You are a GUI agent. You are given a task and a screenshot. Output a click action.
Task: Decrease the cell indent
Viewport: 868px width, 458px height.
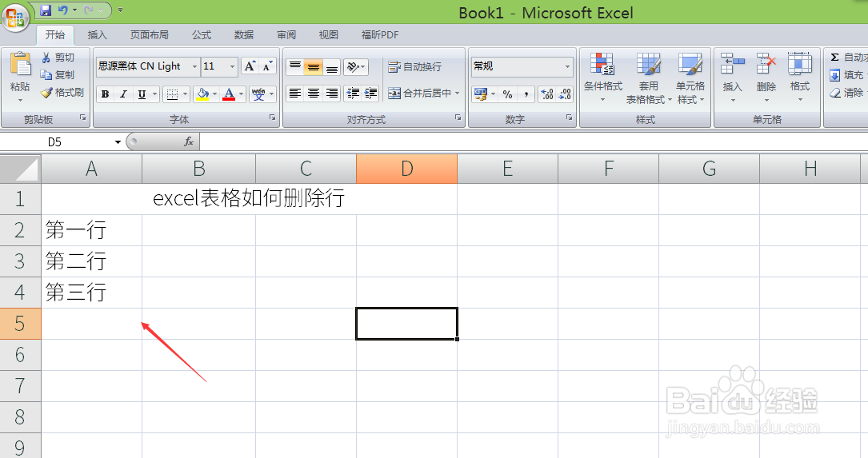[353, 94]
